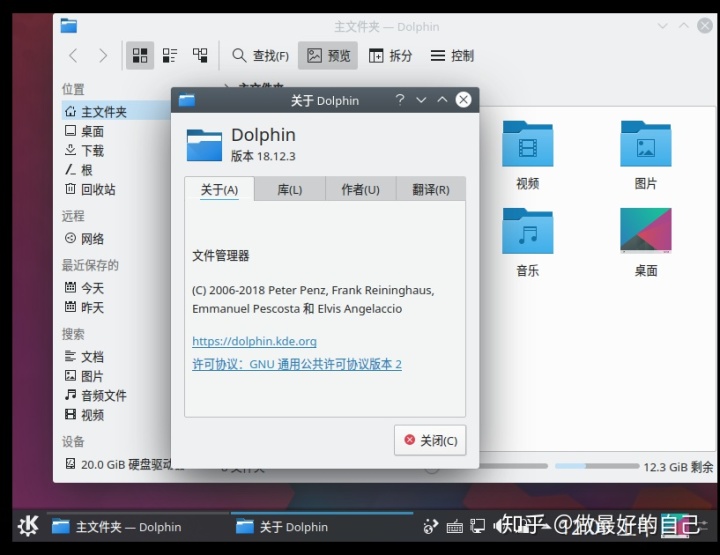This screenshot has height=555, width=720.
Task: Go forward with the forward arrow
Action: [103, 56]
